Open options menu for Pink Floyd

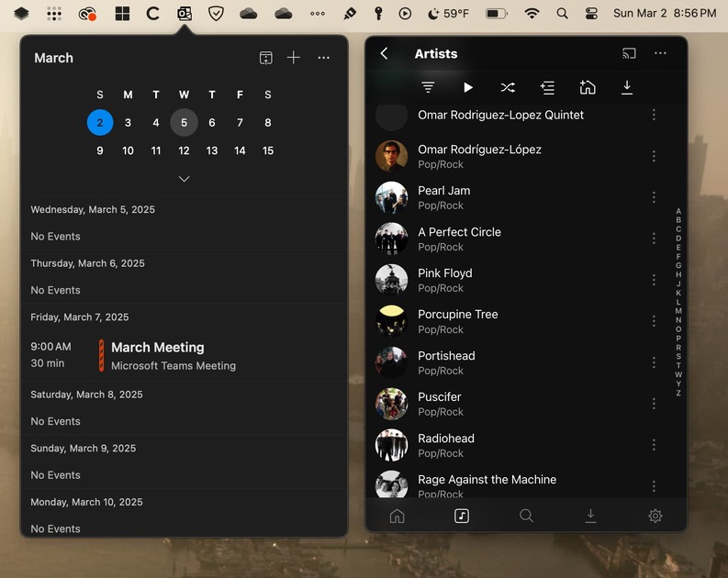point(654,280)
